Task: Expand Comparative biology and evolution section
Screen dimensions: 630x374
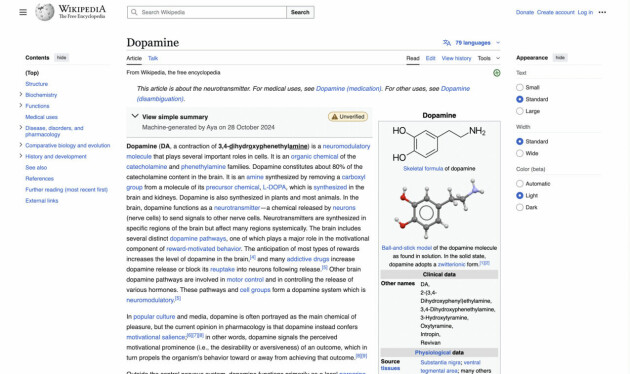Action: pyautogui.click(x=20, y=145)
